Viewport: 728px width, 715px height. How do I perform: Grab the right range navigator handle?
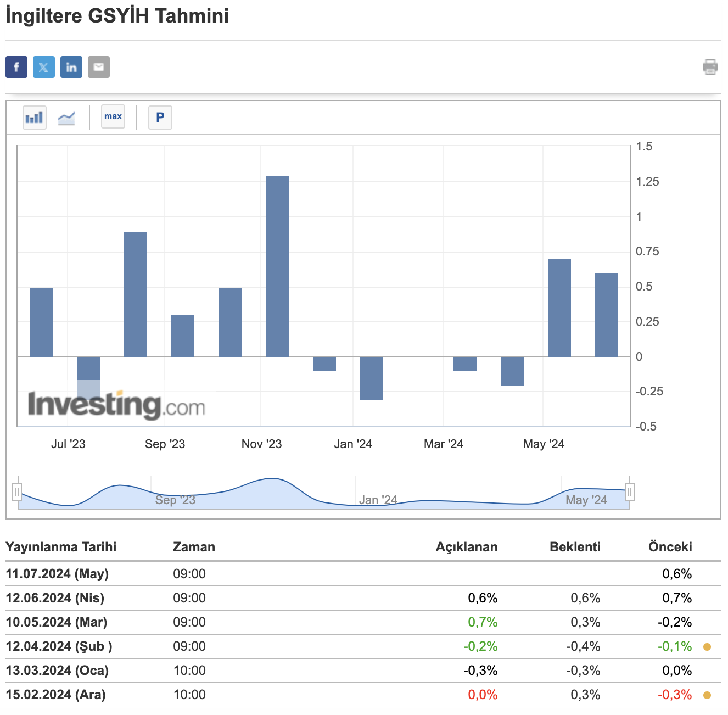click(x=630, y=491)
